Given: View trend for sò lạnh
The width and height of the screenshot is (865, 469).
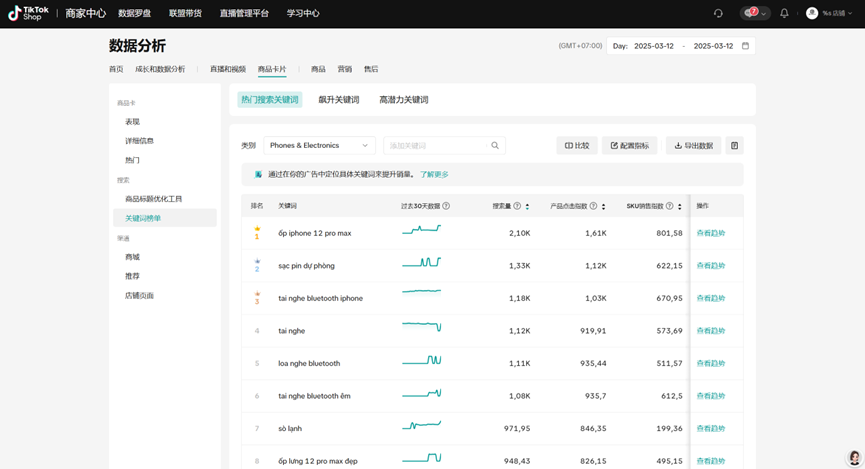Looking at the screenshot, I should pyautogui.click(x=711, y=428).
